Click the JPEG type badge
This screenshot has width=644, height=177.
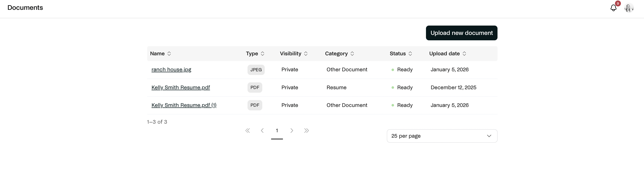(x=256, y=70)
